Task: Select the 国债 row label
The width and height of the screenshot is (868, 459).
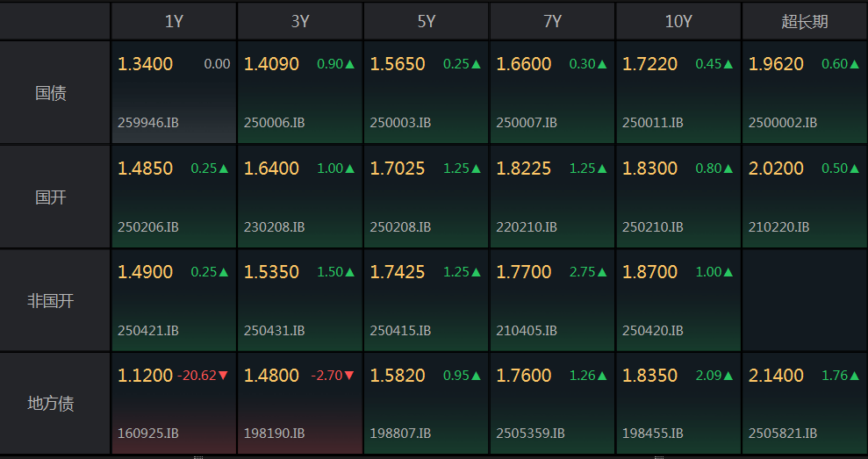Action: 51,92
